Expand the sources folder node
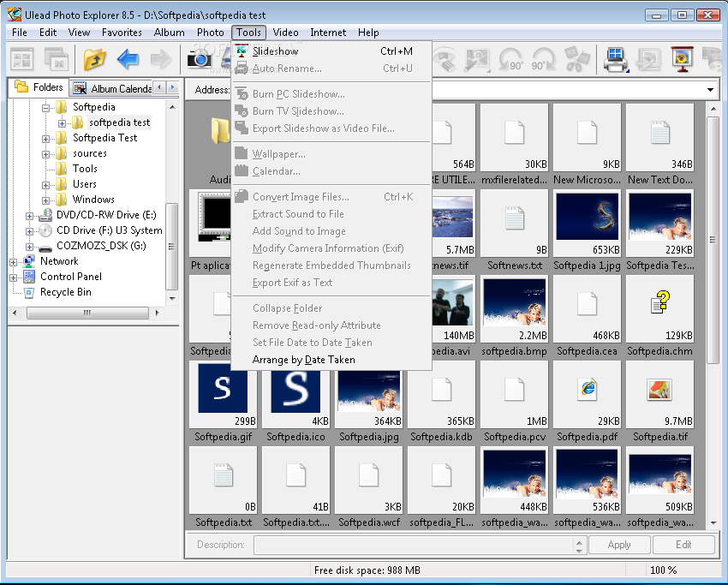728x585 pixels. (45, 154)
